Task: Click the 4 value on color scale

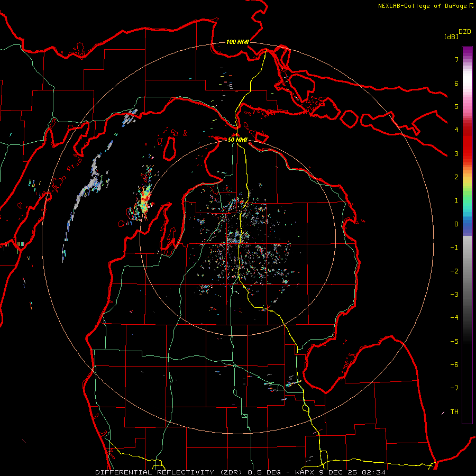Action: click(456, 130)
